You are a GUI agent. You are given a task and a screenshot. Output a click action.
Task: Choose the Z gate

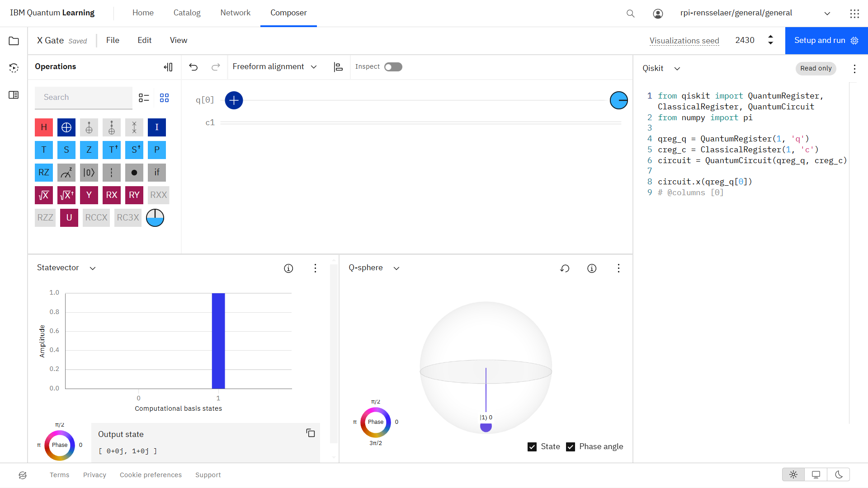pos(89,150)
